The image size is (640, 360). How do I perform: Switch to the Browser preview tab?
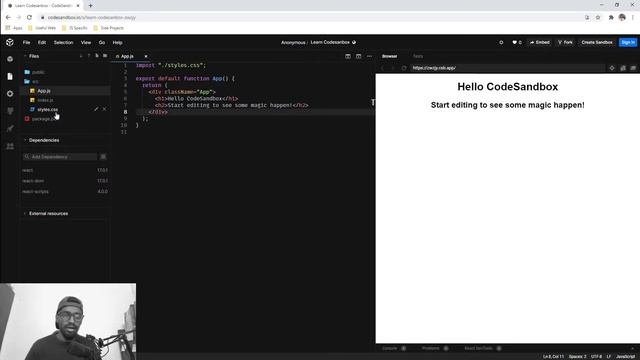pyautogui.click(x=390, y=56)
